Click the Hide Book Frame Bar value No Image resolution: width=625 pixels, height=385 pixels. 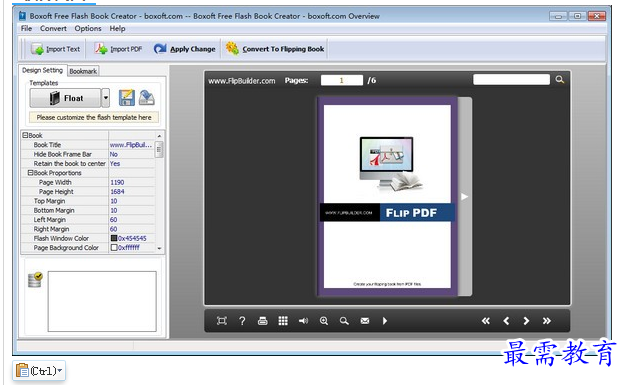click(x=131, y=154)
